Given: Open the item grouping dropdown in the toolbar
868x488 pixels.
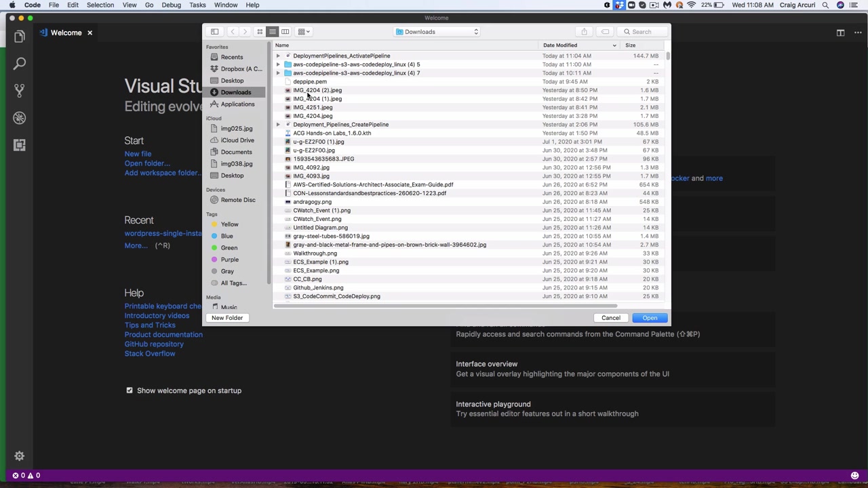Looking at the screenshot, I should [304, 32].
